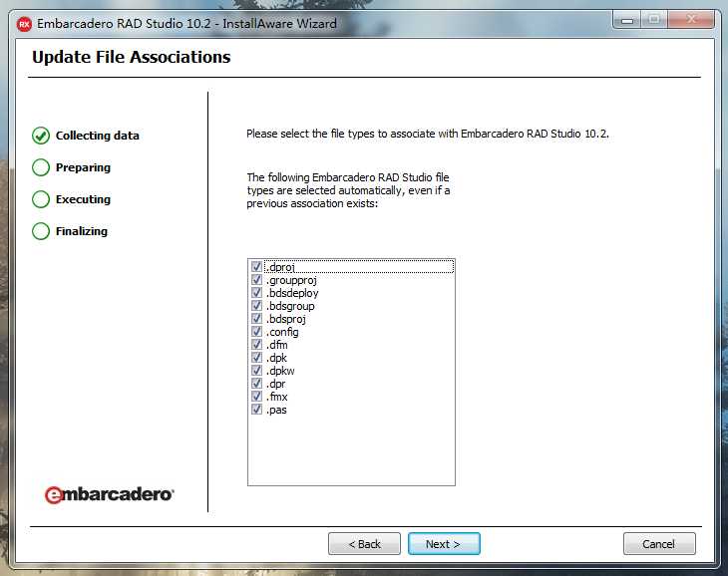The height and width of the screenshot is (576, 728).
Task: Click the .dproj list item text
Action: (x=280, y=267)
